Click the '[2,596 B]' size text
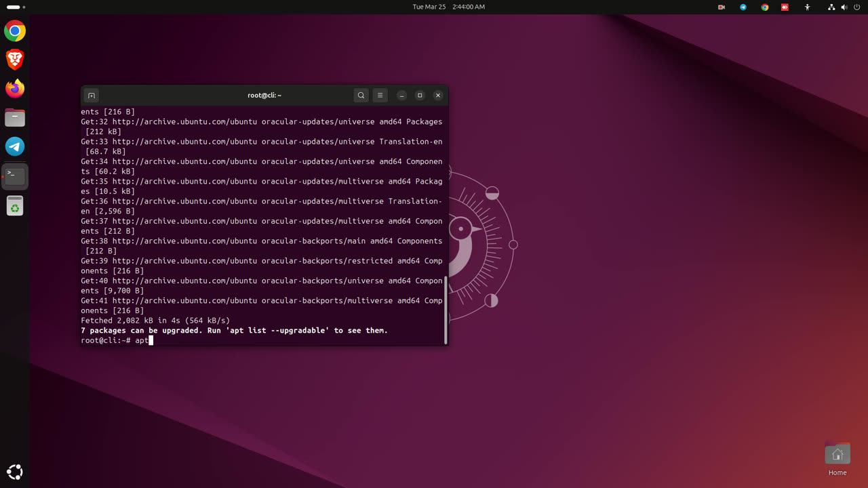The height and width of the screenshot is (488, 868). tap(115, 211)
